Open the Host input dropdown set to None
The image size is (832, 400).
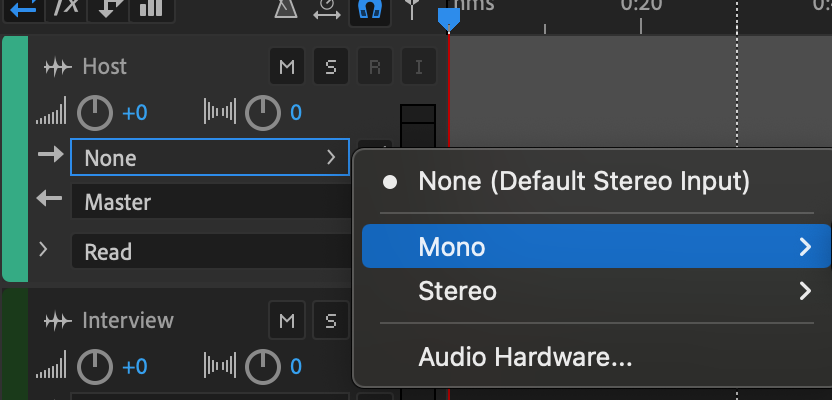point(210,157)
